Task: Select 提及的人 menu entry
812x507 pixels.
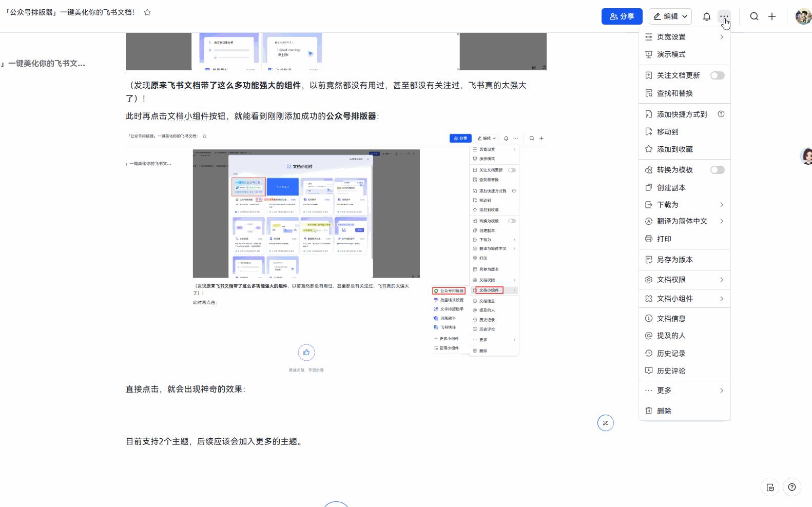Action: pyautogui.click(x=685, y=336)
